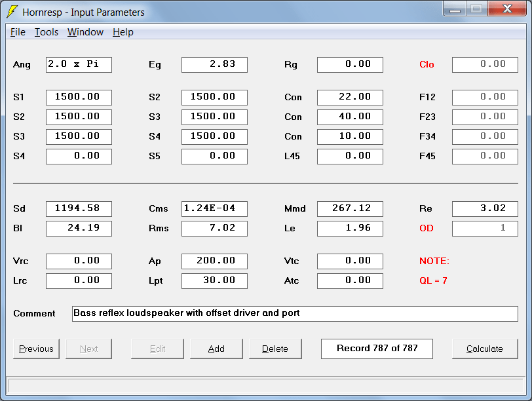Run Calculate on these parameters
The image size is (532, 401).
coord(485,349)
